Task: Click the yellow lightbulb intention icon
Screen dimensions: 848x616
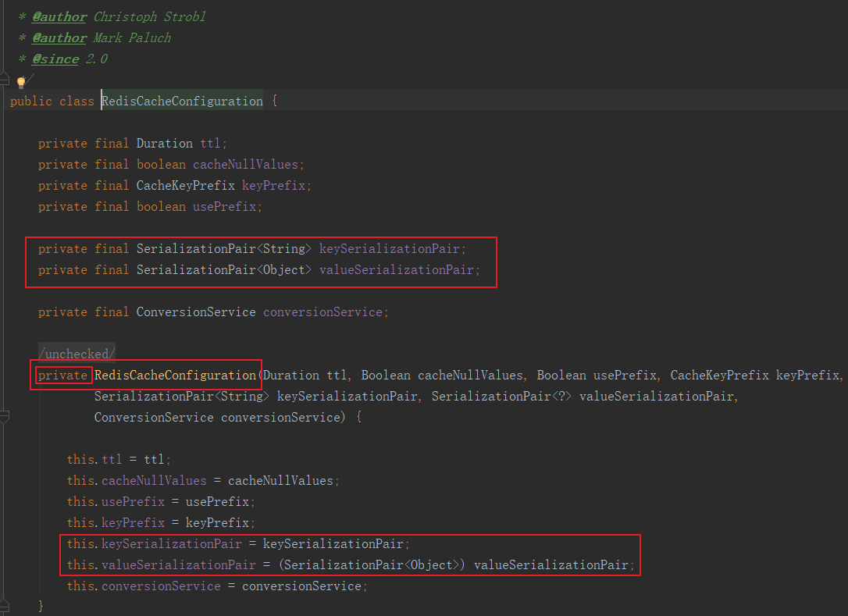Action: point(21,82)
